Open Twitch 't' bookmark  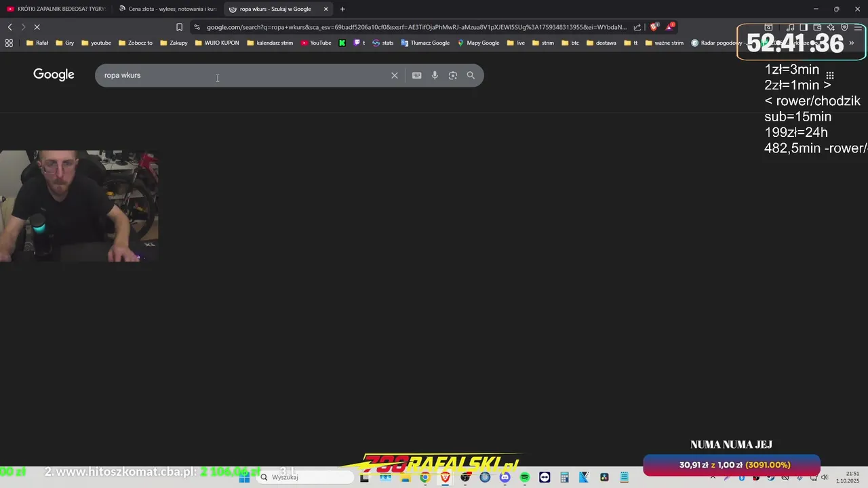pos(359,43)
